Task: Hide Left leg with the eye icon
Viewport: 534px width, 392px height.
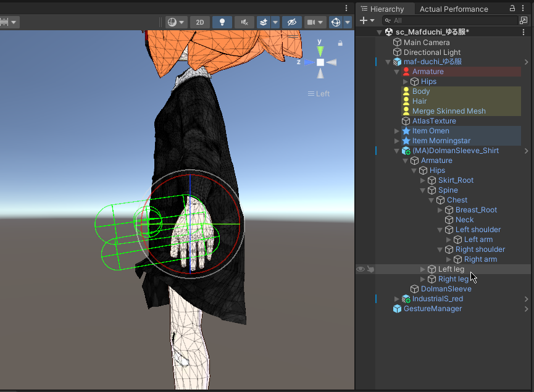Action: (x=361, y=269)
